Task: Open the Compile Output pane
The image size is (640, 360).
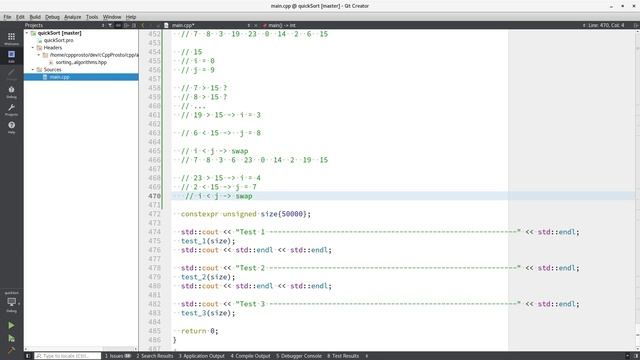Action: (250, 356)
